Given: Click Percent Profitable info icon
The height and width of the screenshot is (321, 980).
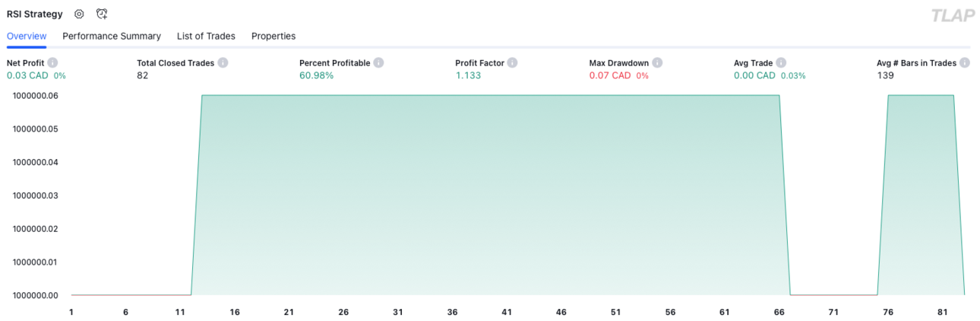Looking at the screenshot, I should [378, 63].
